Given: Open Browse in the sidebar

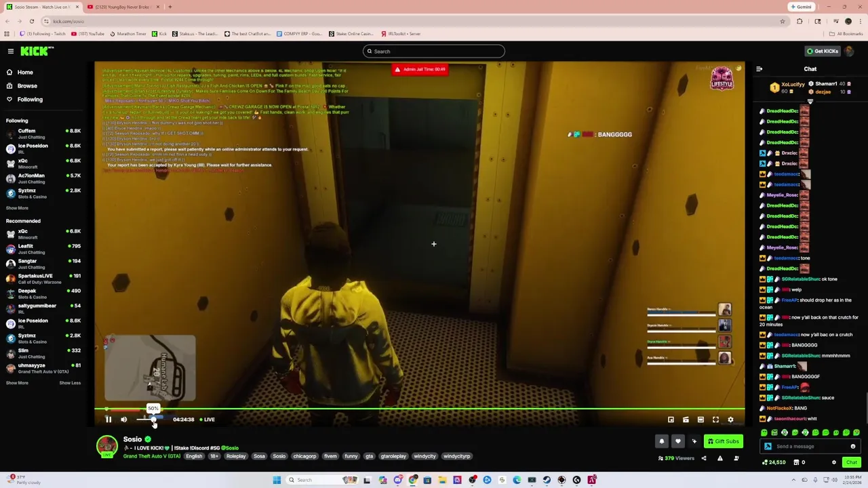Looking at the screenshot, I should click(27, 86).
